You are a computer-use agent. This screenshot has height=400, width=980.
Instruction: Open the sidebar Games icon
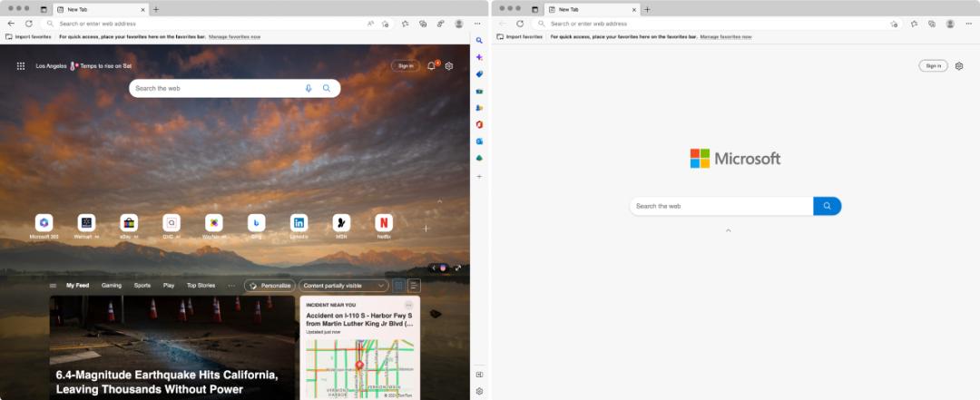pos(479,108)
